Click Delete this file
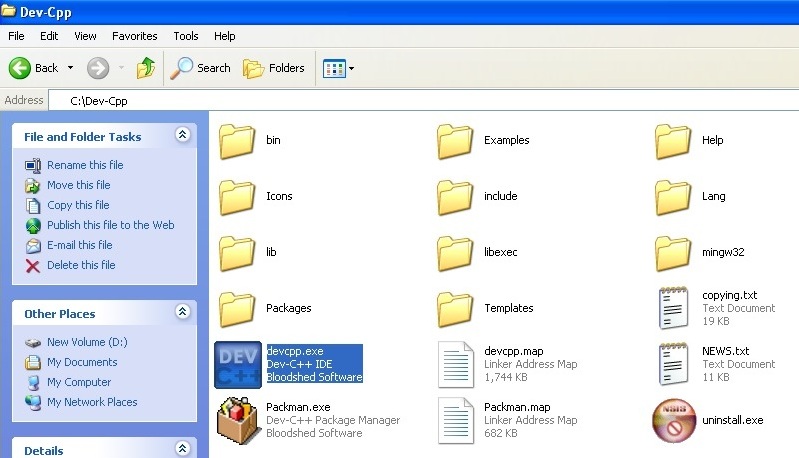This screenshot has height=458, width=799. pos(81,265)
